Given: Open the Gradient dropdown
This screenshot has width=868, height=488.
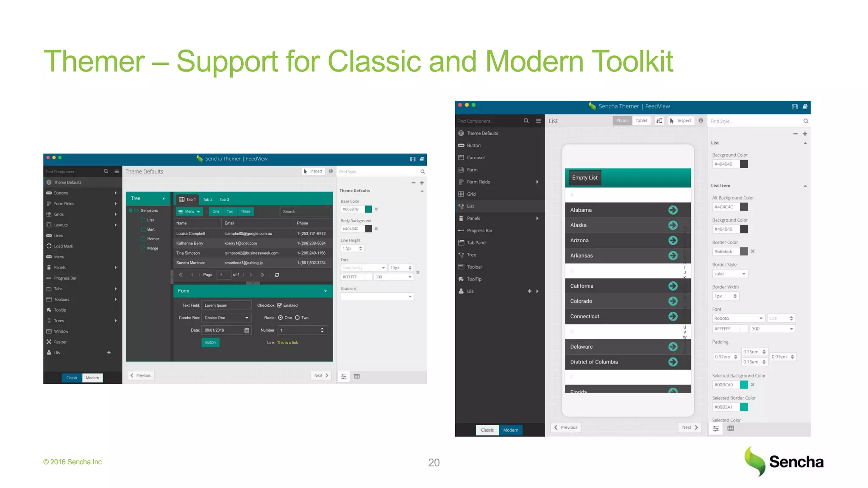Looking at the screenshot, I should point(377,297).
